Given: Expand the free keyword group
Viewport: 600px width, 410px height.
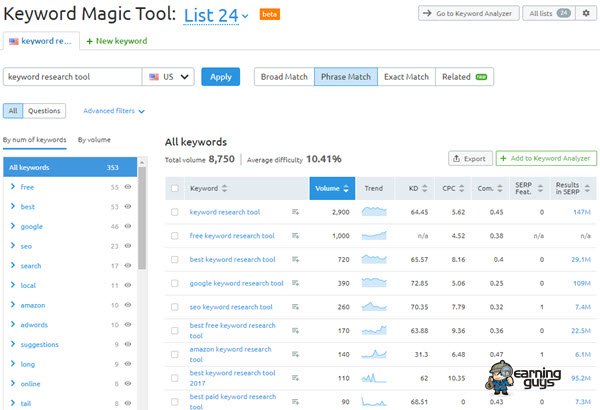Looking at the screenshot, I should coord(13,186).
